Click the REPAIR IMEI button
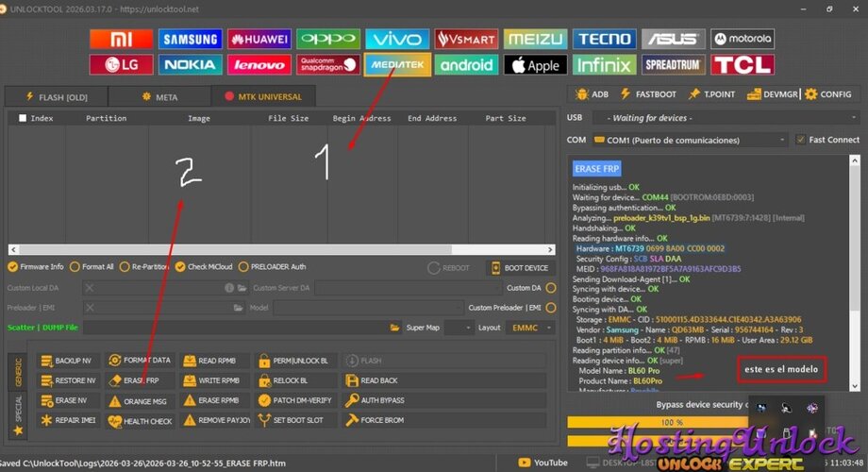This screenshot has height=472, width=868. [69, 420]
